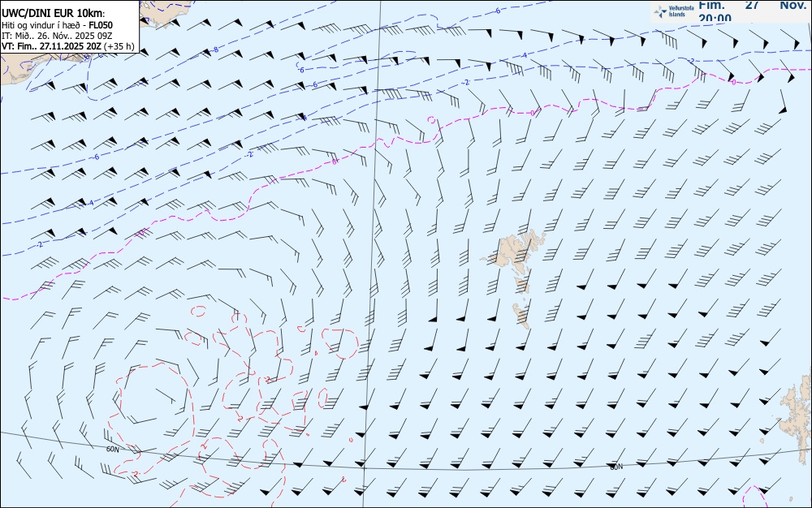The width and height of the screenshot is (812, 508).
Task: Click the Veðurstofa Íslands logo
Action: click(674, 11)
